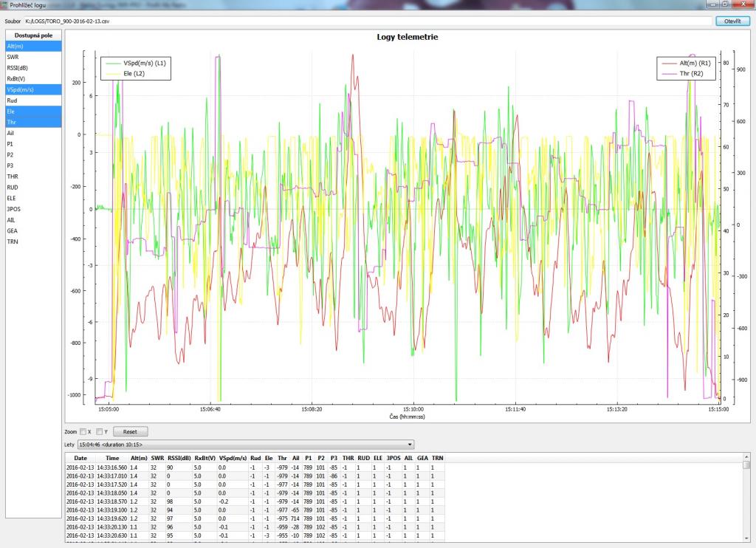Click the data table's vertical scrollbar
756x548 pixels.
[x=746, y=502]
